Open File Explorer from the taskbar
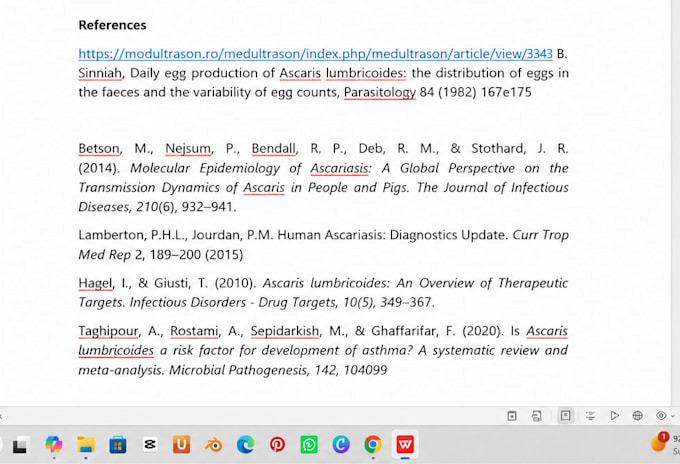680x464 pixels. (86, 444)
